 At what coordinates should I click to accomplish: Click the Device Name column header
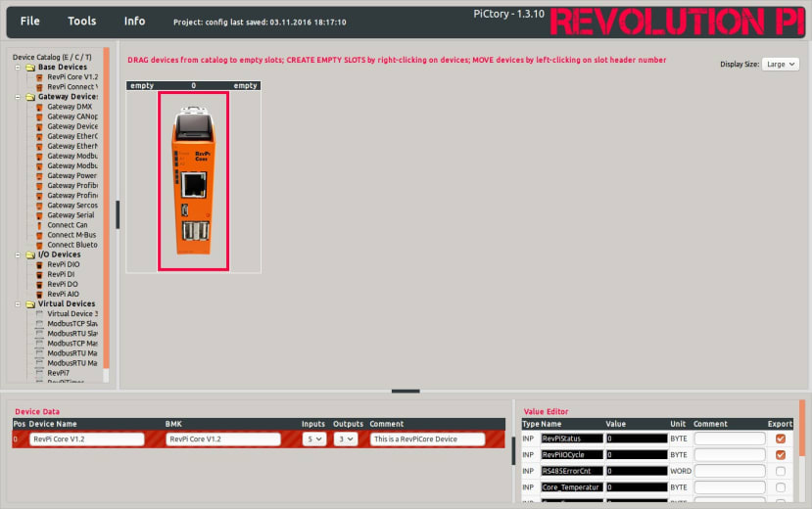[x=53, y=424]
